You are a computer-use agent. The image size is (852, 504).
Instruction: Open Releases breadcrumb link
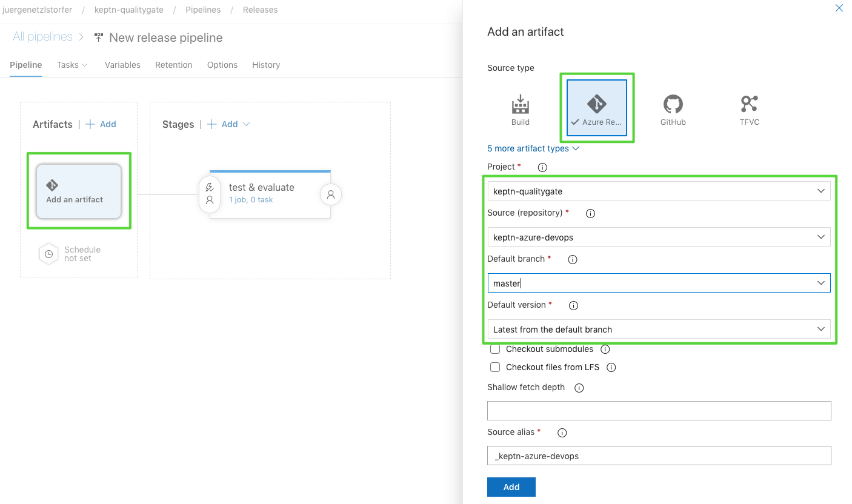pos(260,10)
